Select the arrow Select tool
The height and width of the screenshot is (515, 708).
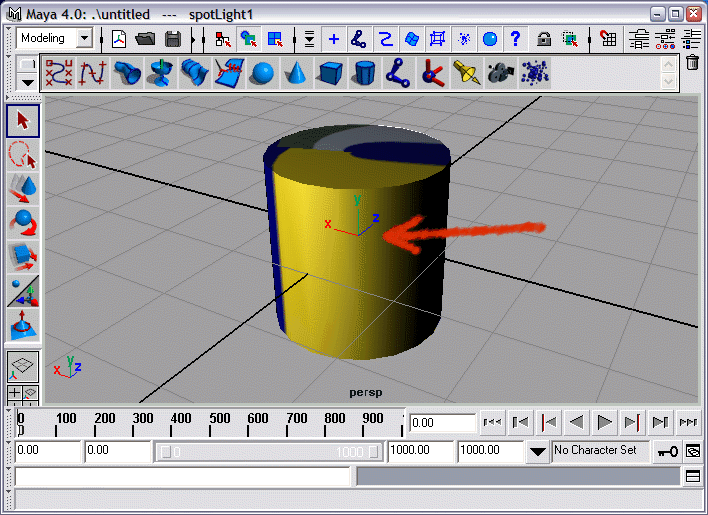coord(23,121)
